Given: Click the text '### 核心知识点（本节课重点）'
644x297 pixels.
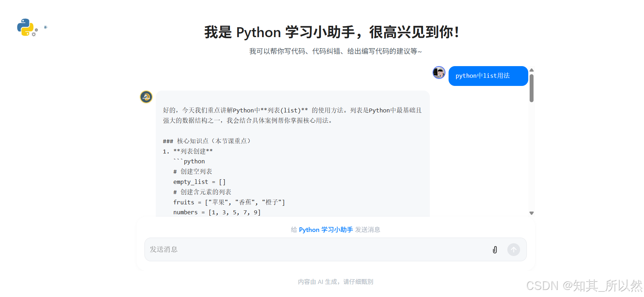Looking at the screenshot, I should point(207,141).
